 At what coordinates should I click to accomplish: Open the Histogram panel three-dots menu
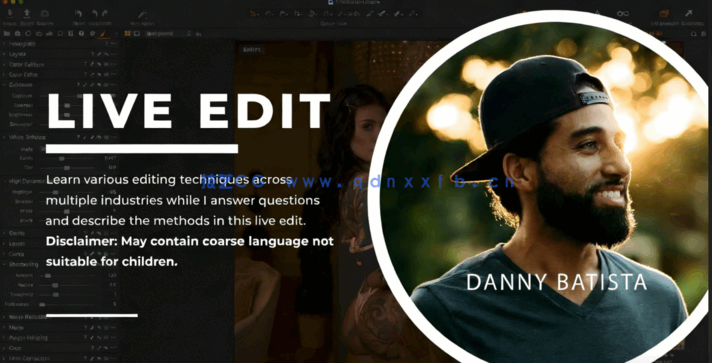pyautogui.click(x=113, y=44)
